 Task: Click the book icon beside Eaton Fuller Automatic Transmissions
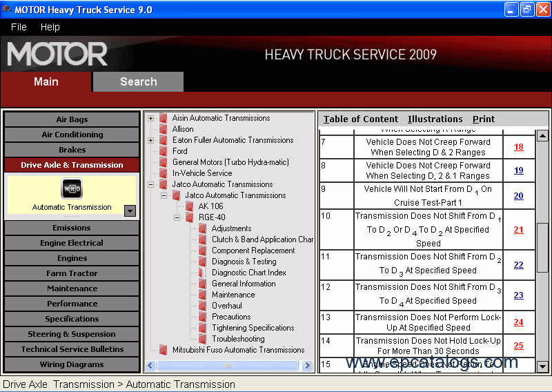[x=164, y=140]
